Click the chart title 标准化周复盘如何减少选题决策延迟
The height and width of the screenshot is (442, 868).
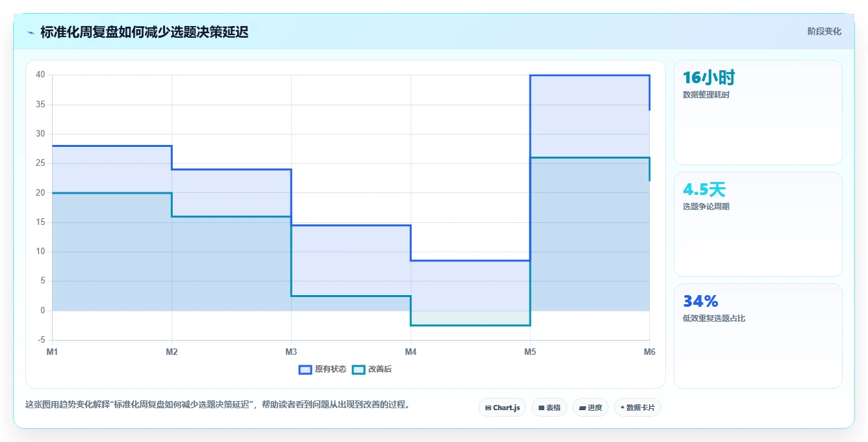(144, 32)
